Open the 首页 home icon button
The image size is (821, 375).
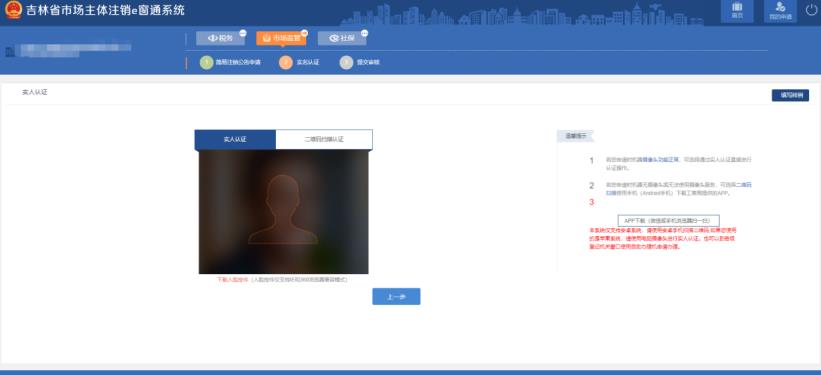737,10
